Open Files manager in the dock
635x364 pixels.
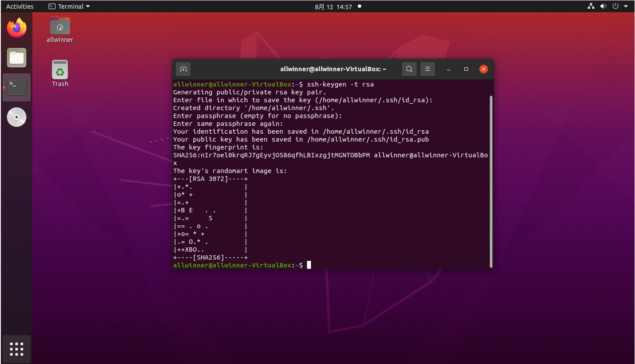click(x=17, y=58)
